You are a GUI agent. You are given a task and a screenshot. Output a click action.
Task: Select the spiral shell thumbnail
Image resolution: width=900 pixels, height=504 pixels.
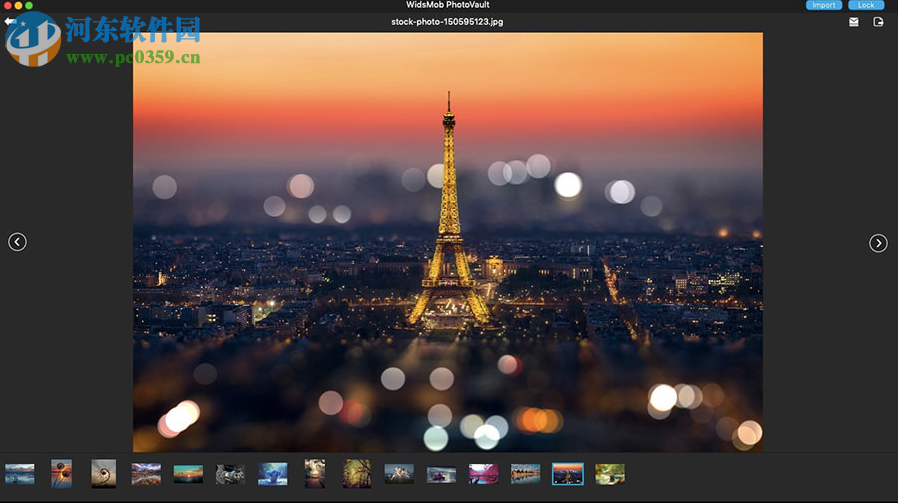point(103,474)
